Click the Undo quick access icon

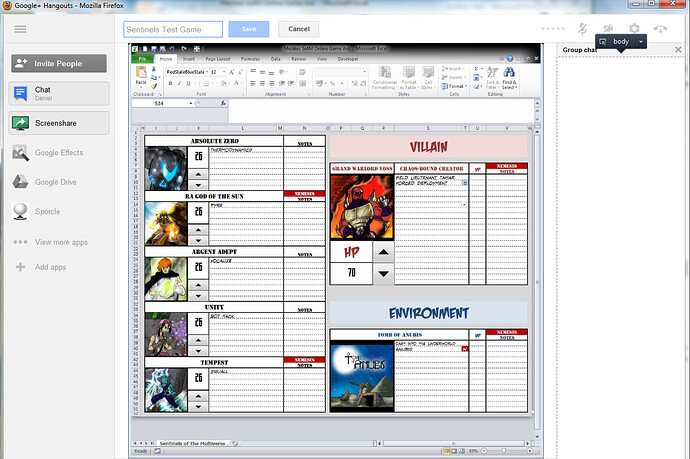click(x=171, y=49)
